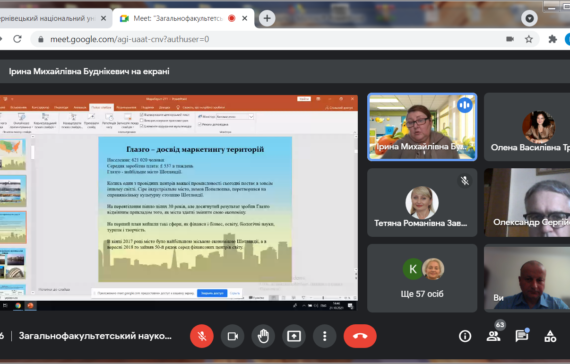The width and height of the screenshot is (570, 364).
Task: Select Олена Василівна participant tile
Action: click(527, 127)
